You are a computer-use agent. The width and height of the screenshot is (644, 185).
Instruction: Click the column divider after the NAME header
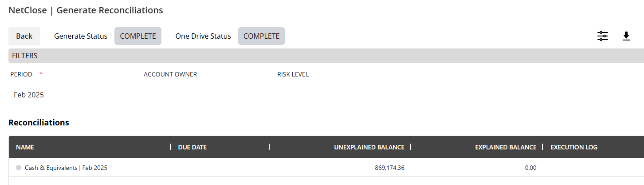point(171,147)
